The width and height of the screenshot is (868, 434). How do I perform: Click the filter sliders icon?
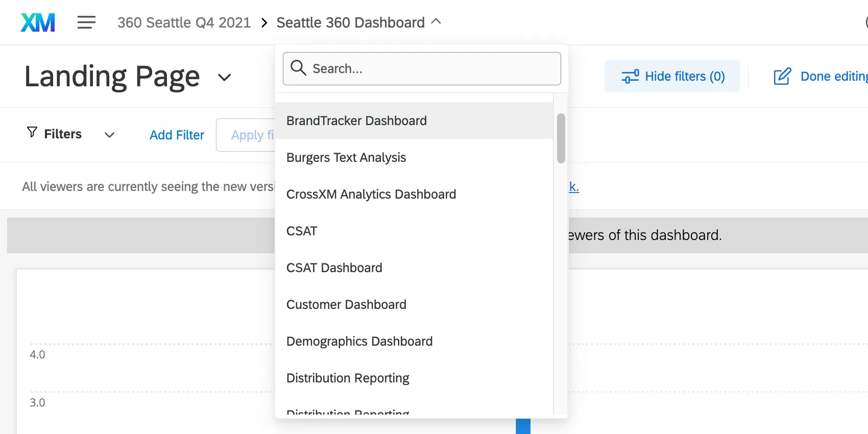pos(630,77)
